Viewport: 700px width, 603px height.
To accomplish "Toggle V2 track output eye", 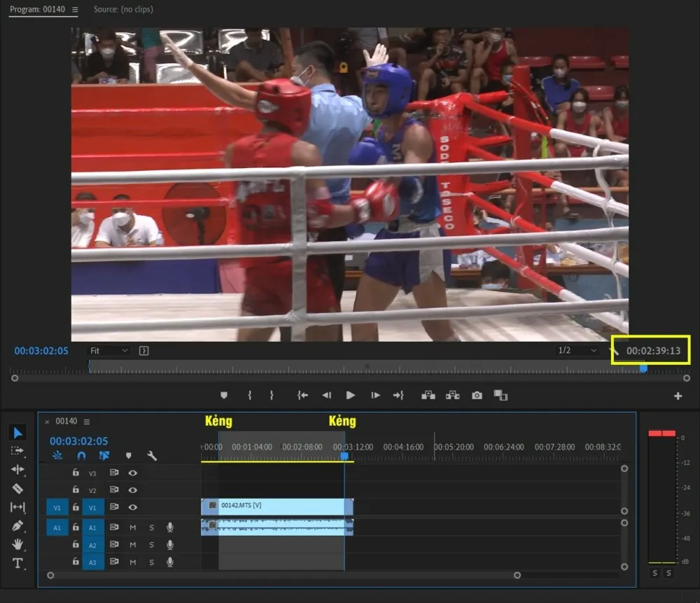I will [x=132, y=490].
